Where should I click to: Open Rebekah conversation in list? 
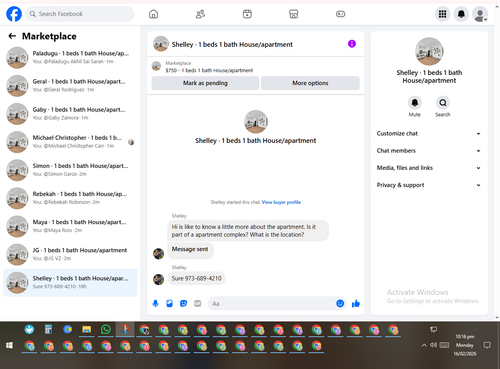(70, 198)
